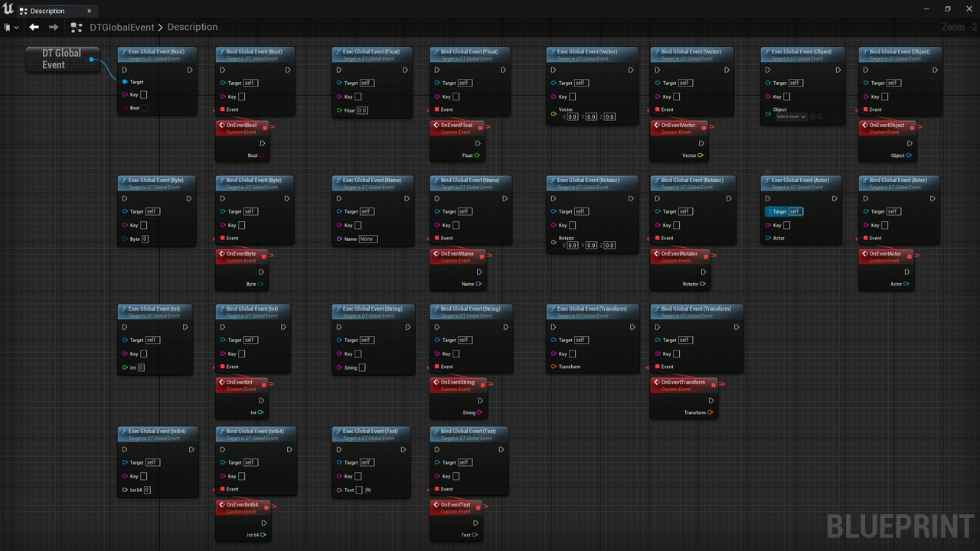The height and width of the screenshot is (551, 980).
Task: Click the search magnifier in Exec Global Event (Object)
Action: click(820, 117)
